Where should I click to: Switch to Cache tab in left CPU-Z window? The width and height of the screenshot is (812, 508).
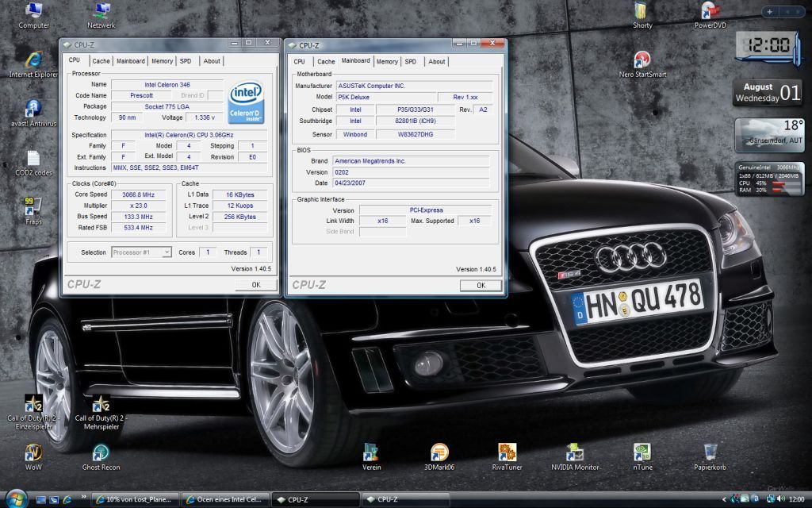tap(101, 61)
